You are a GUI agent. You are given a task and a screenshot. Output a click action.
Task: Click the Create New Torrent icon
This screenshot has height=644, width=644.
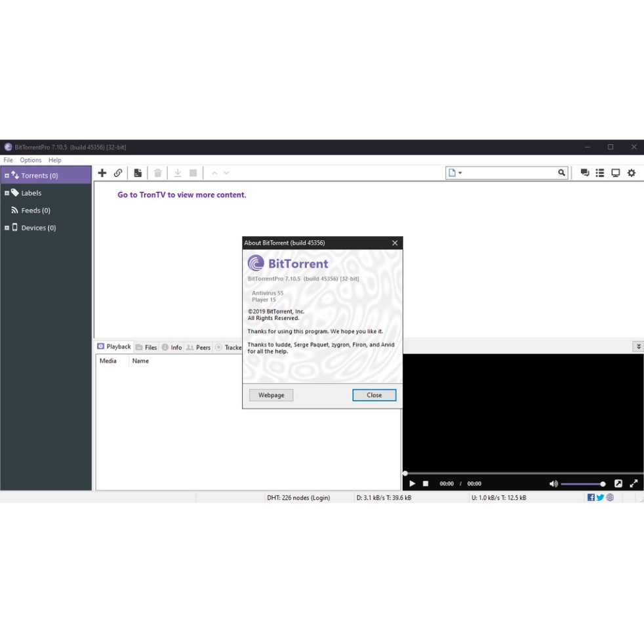(x=138, y=173)
